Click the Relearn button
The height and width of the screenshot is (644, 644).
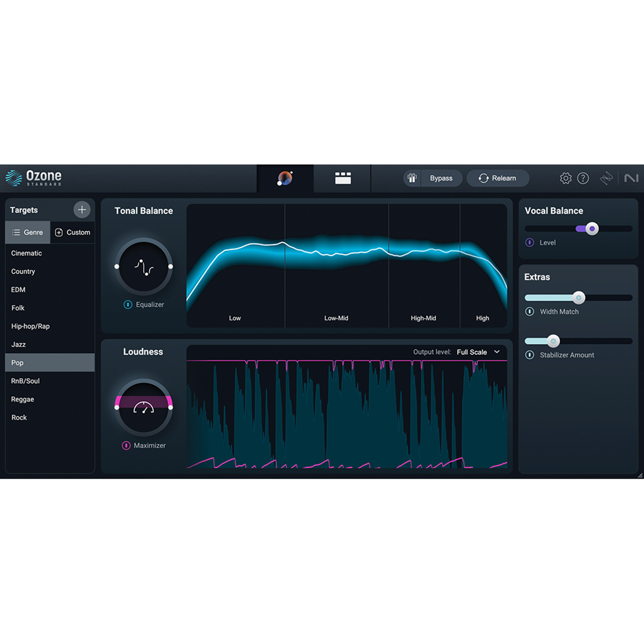pyautogui.click(x=498, y=178)
